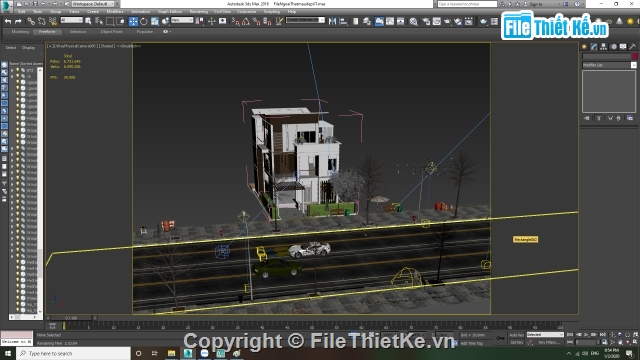Image resolution: width=640 pixels, height=360 pixels.
Task: Click Maximize Viewport Toggle icon
Action: 635,342
